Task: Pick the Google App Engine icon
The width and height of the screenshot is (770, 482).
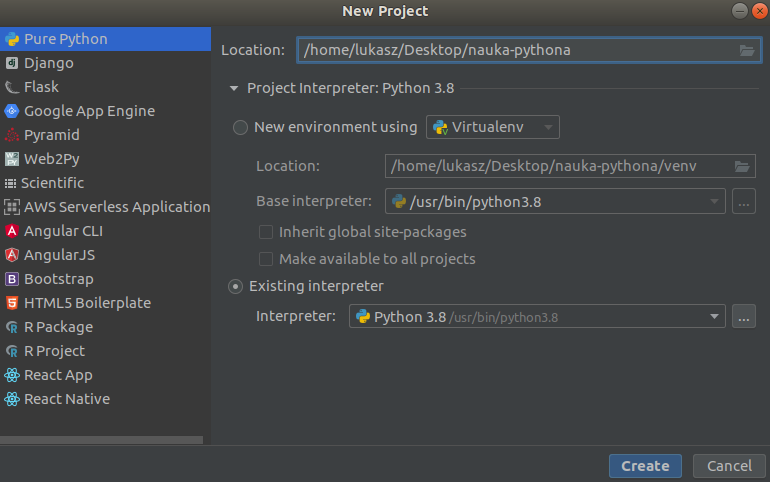Action: (12, 111)
